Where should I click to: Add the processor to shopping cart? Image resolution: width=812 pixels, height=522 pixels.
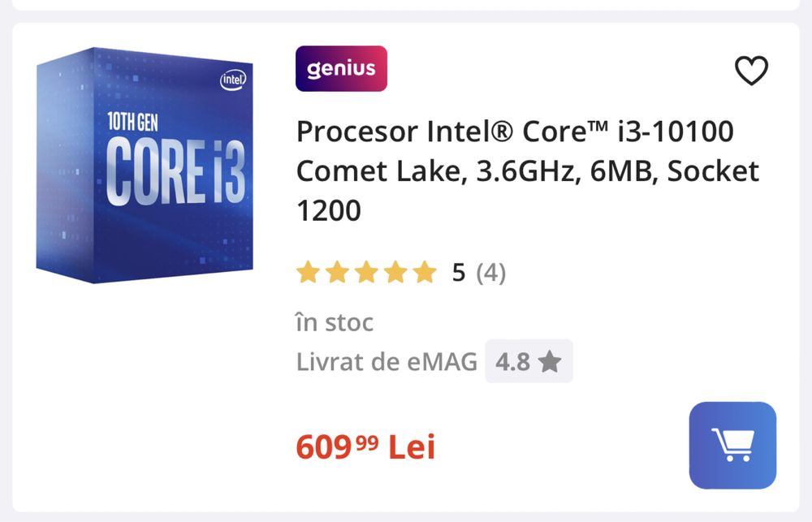point(732,445)
